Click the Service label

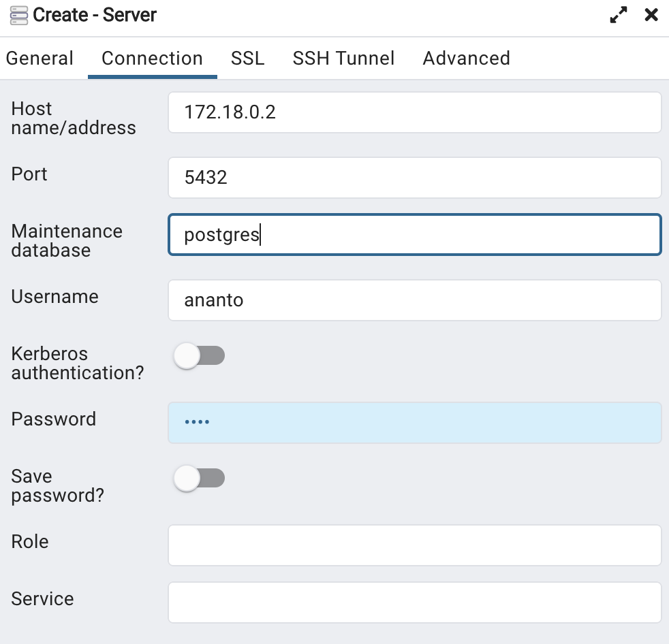tap(42, 599)
